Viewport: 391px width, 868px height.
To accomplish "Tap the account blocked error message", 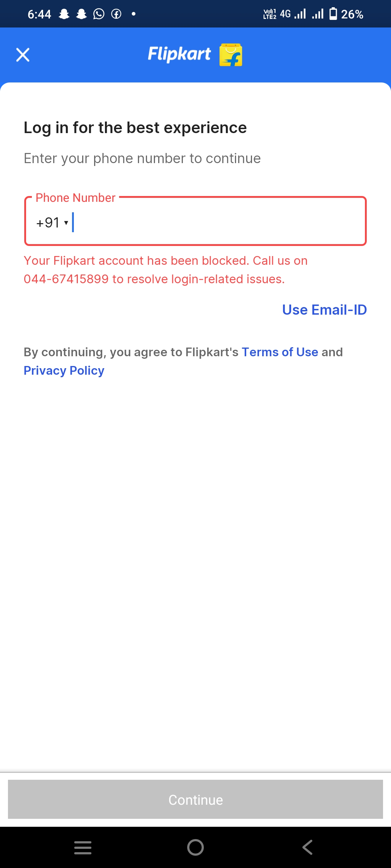I will coord(165,270).
